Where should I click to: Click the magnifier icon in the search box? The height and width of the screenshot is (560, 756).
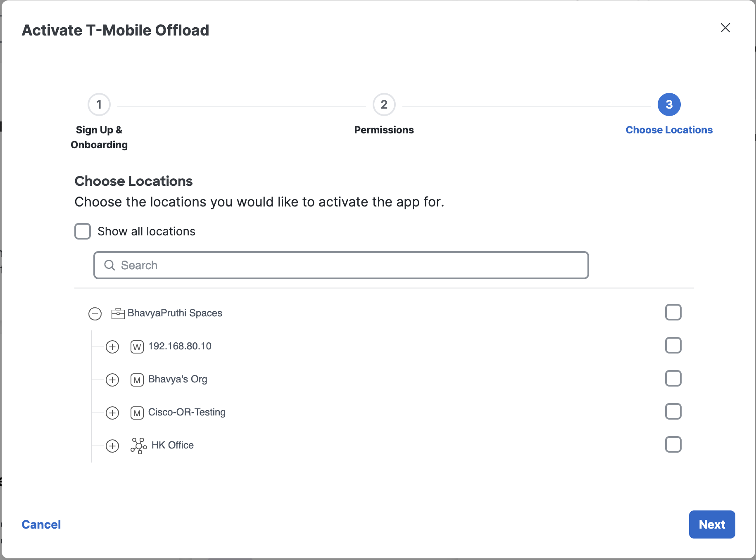pos(109,265)
